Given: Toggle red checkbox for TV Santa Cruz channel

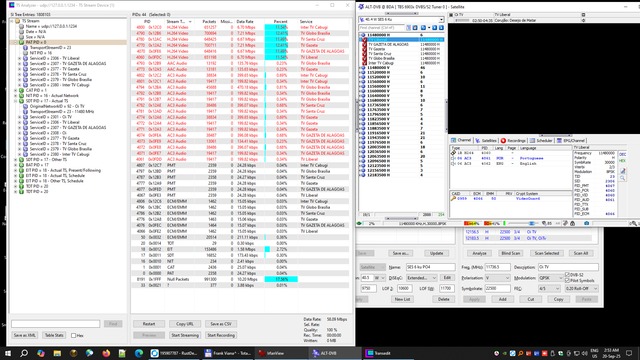Looking at the screenshot, I should click(364, 53).
